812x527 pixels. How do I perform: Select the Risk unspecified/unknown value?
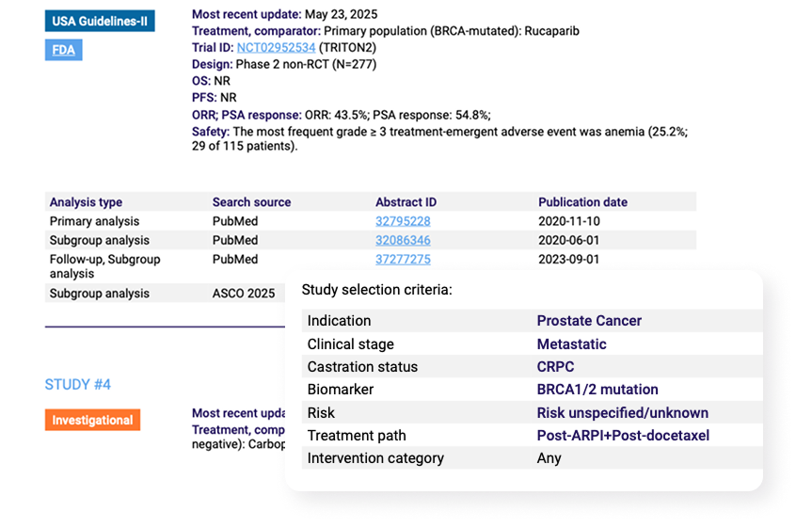click(x=623, y=413)
